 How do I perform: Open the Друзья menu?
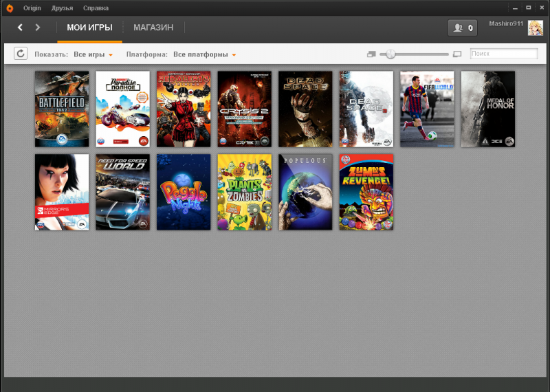63,8
